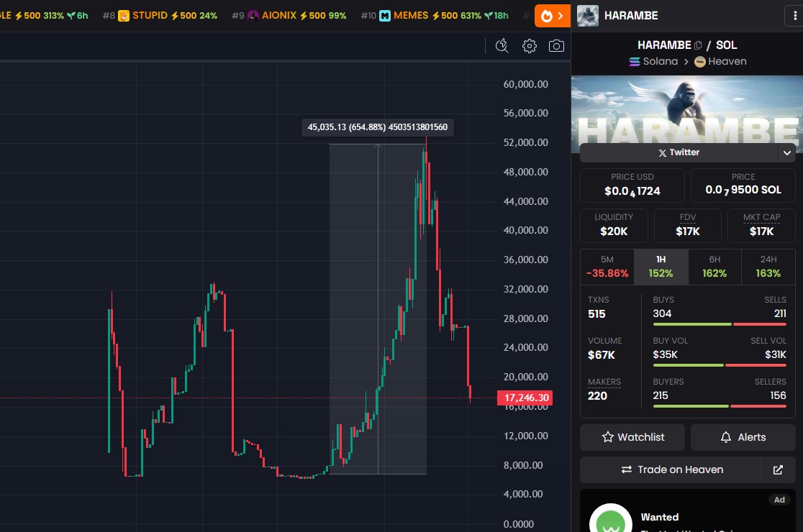Expand the social links chevron
The height and width of the screenshot is (532, 803).
[786, 152]
